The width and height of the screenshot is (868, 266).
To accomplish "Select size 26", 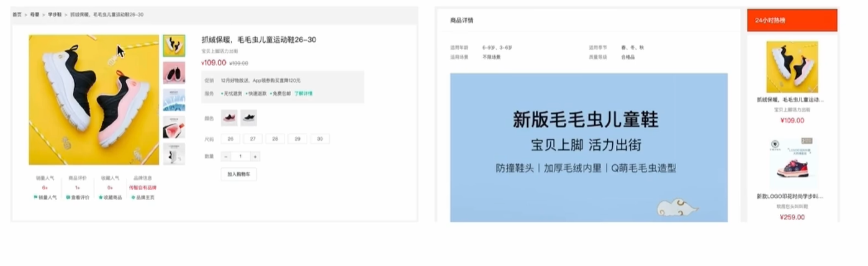I will tap(230, 139).
